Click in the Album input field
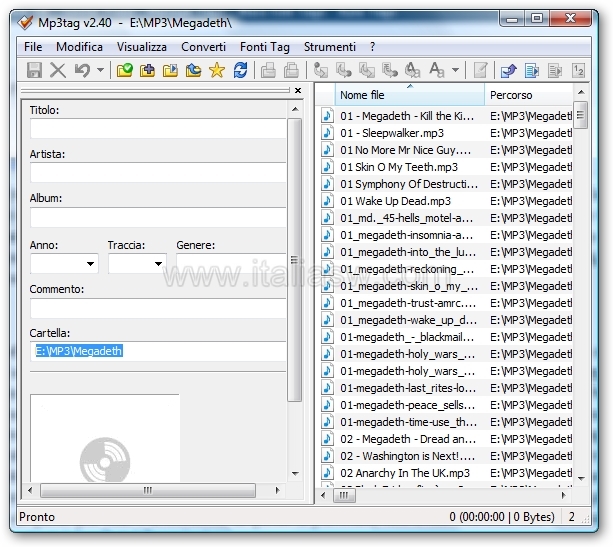This screenshot has height=547, width=613. click(158, 217)
